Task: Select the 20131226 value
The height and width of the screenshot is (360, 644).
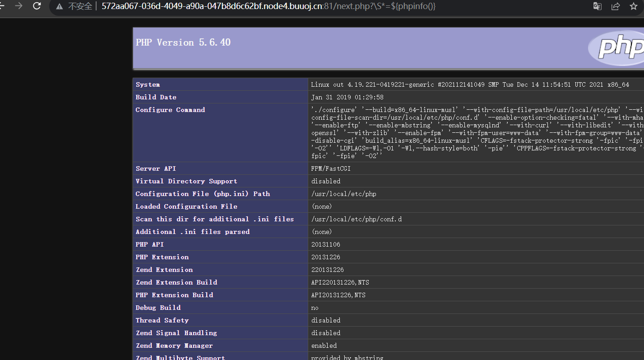Action: click(326, 257)
